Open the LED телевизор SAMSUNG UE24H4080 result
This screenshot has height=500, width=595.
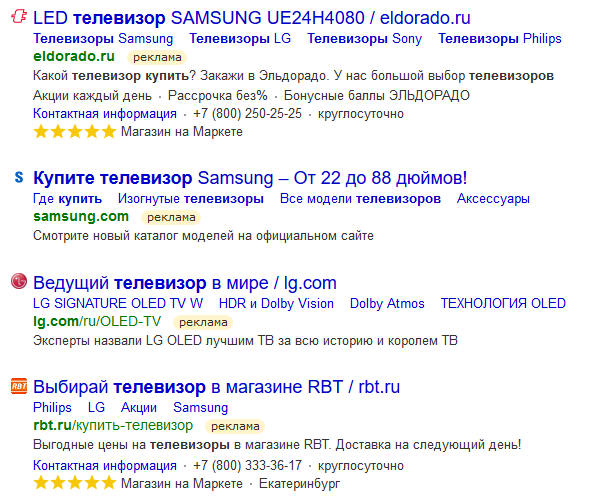click(252, 18)
